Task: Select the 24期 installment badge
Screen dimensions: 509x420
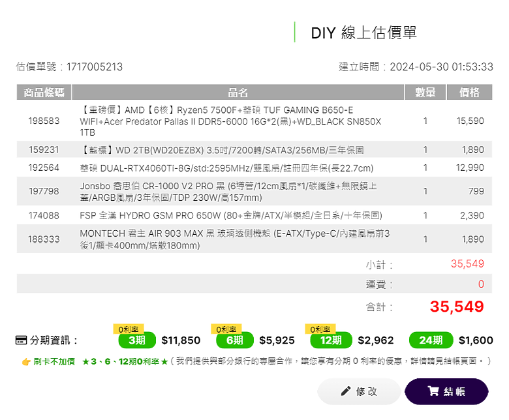Action: pos(431,340)
